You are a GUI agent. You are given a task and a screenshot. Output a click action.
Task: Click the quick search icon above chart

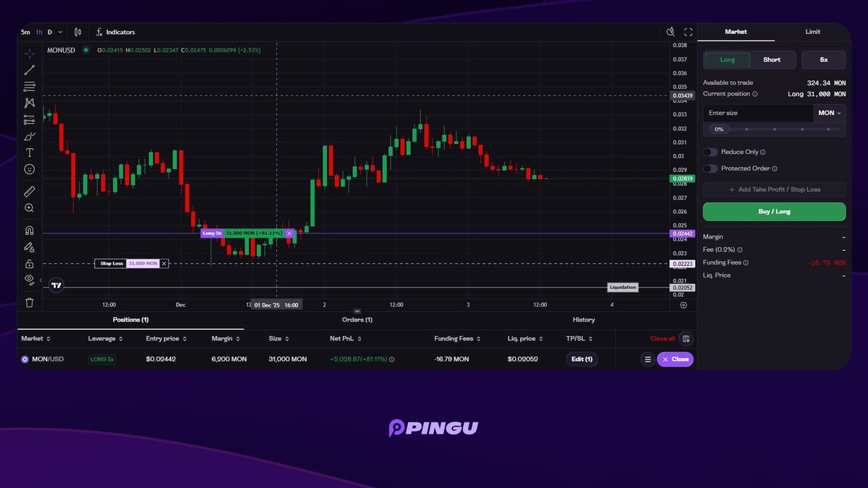(671, 32)
